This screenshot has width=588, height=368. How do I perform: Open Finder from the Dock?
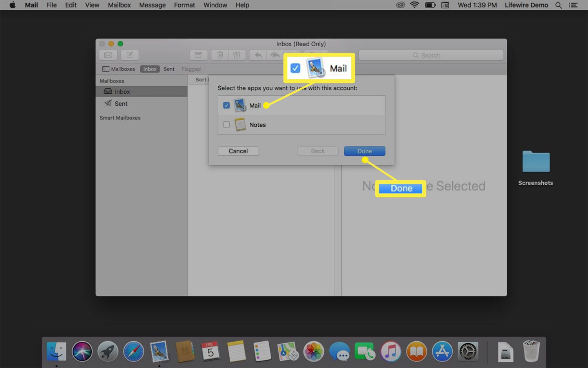(56, 352)
